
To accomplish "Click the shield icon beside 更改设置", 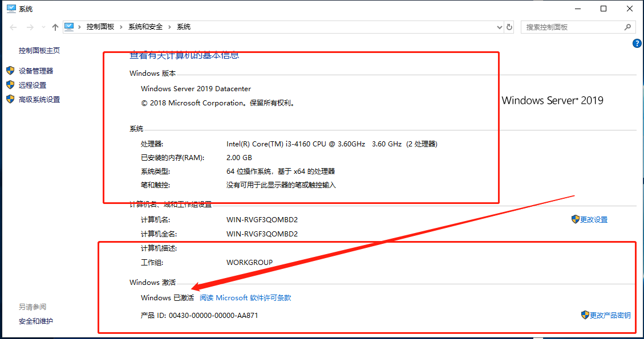I will [x=576, y=219].
